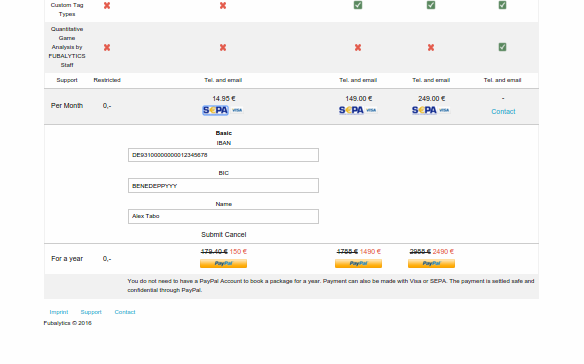Click the 'Restricted' support cell
Screen dimensions: 584x364
(107, 80)
